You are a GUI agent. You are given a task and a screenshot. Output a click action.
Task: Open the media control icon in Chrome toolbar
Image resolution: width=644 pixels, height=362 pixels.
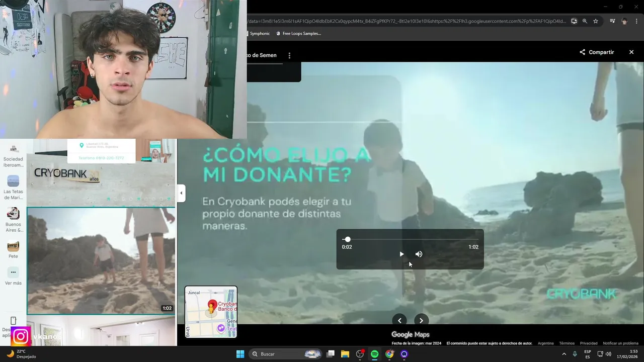(x=612, y=21)
